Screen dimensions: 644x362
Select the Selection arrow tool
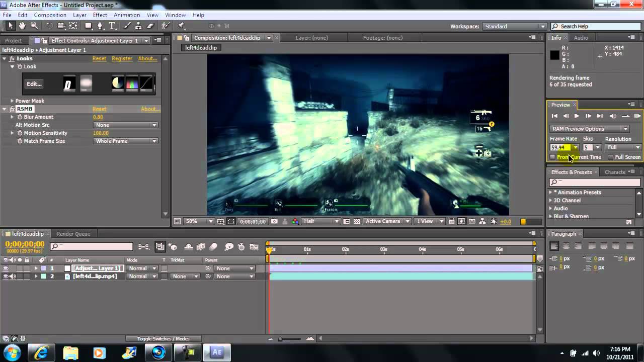[x=11, y=26]
